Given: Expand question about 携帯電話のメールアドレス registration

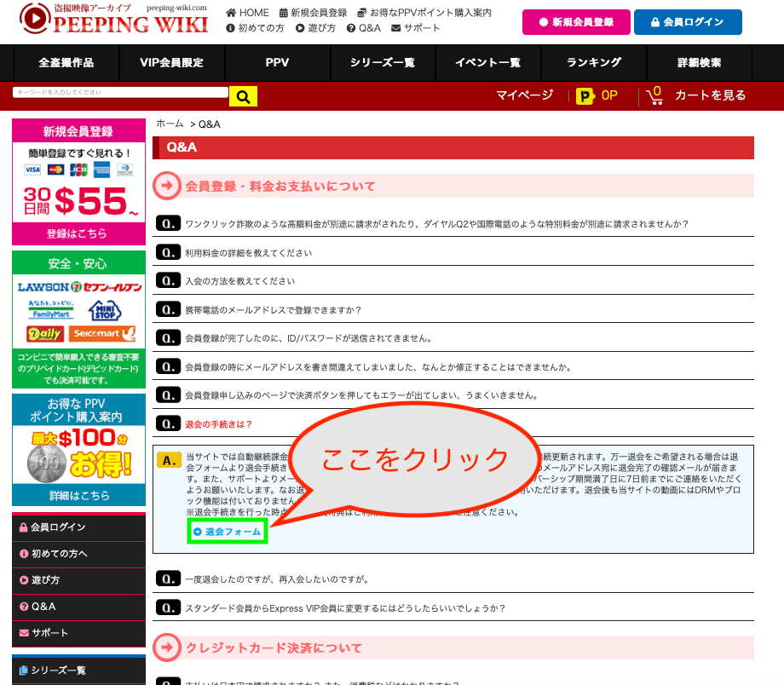Looking at the screenshot, I should [273, 309].
